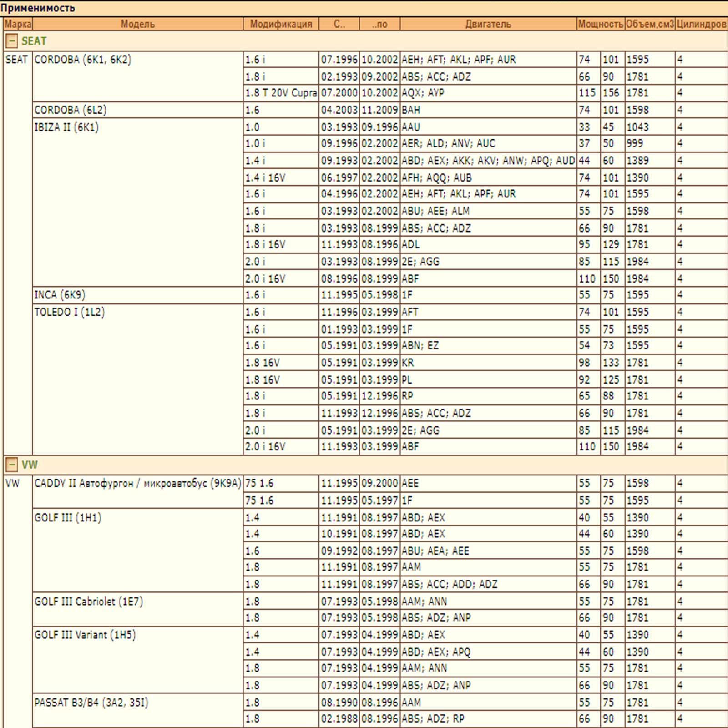Click the SEAT group title
Screen dimensions: 728x728
34,41
